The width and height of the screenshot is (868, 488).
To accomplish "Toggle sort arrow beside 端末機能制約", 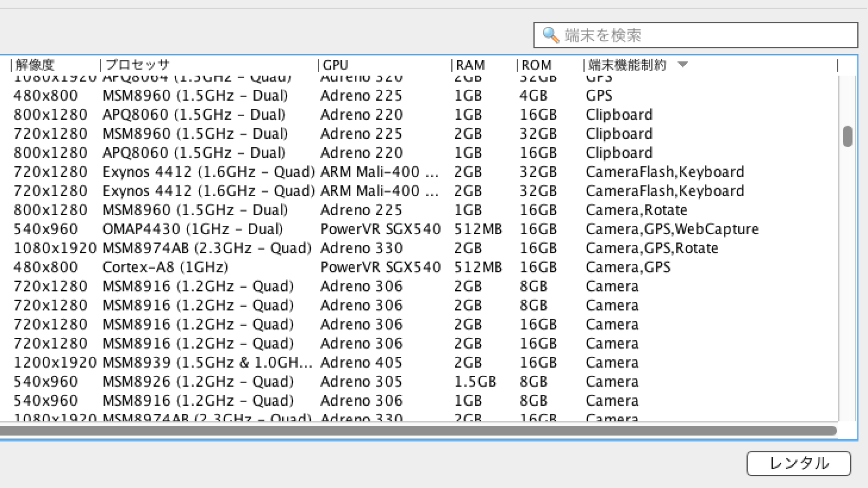I will click(683, 64).
